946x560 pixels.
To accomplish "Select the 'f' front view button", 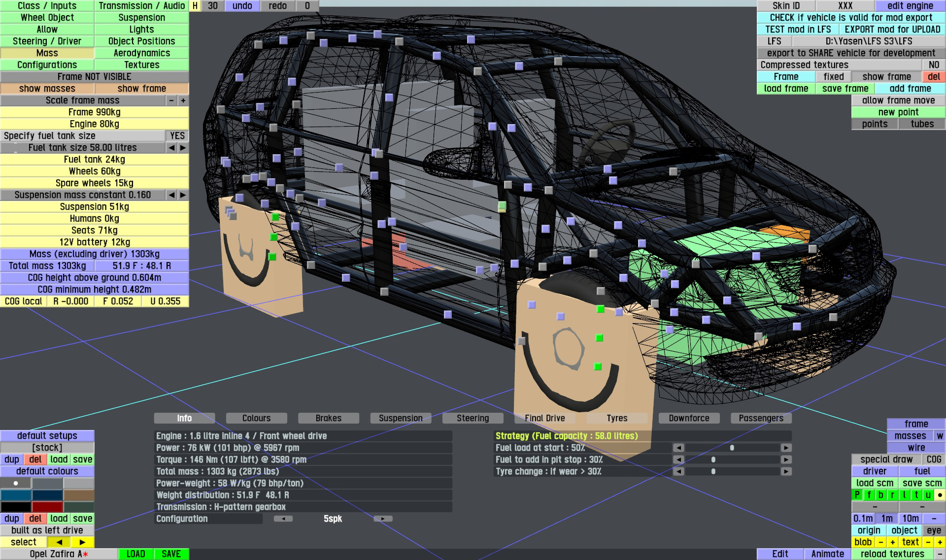I will tap(869, 495).
